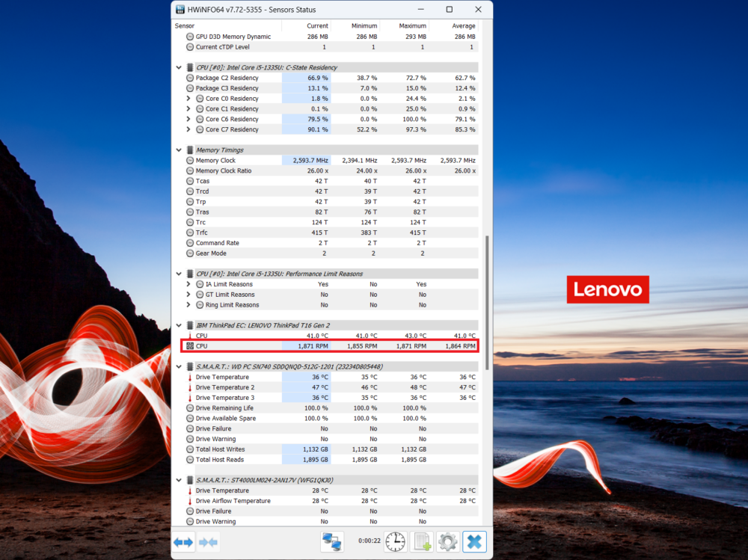Image resolution: width=748 pixels, height=560 pixels.
Task: Click the clock icon to reset sensor values
Action: click(395, 541)
